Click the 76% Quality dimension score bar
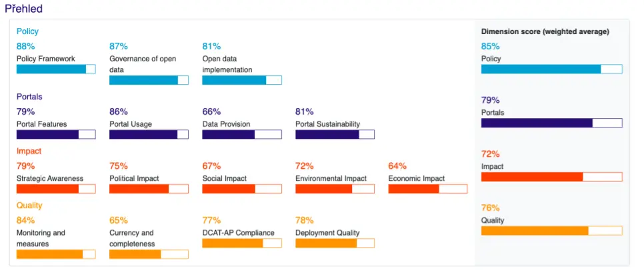 [x=551, y=231]
